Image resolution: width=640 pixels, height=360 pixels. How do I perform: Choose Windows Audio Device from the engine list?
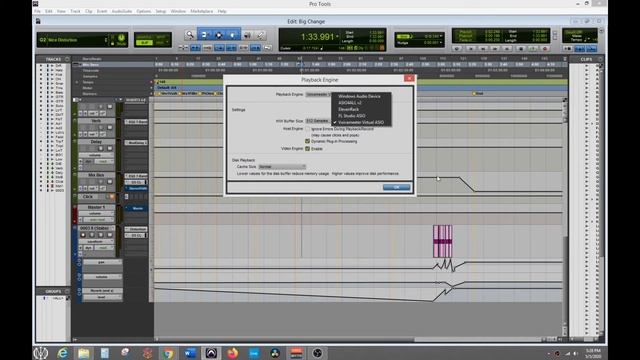tap(359, 96)
